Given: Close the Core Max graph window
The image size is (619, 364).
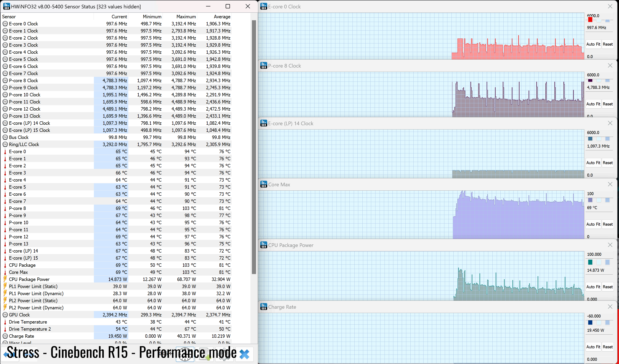Looking at the screenshot, I should [x=610, y=184].
